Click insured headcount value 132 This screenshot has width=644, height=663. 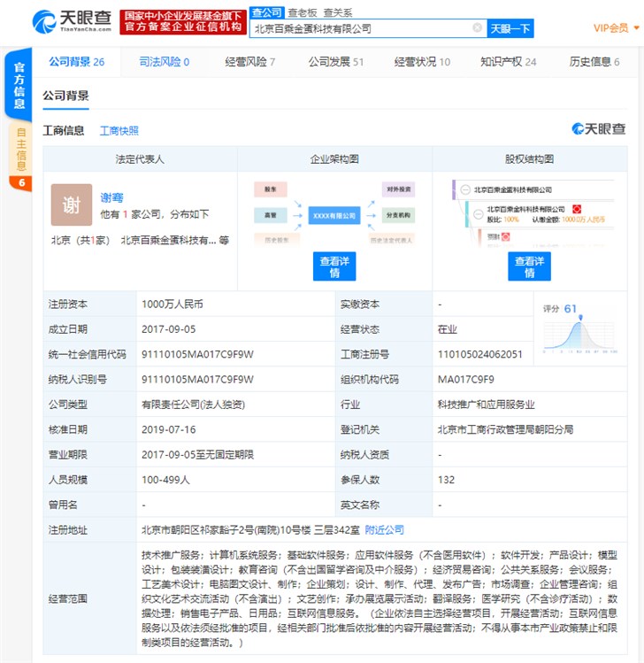[446, 480]
